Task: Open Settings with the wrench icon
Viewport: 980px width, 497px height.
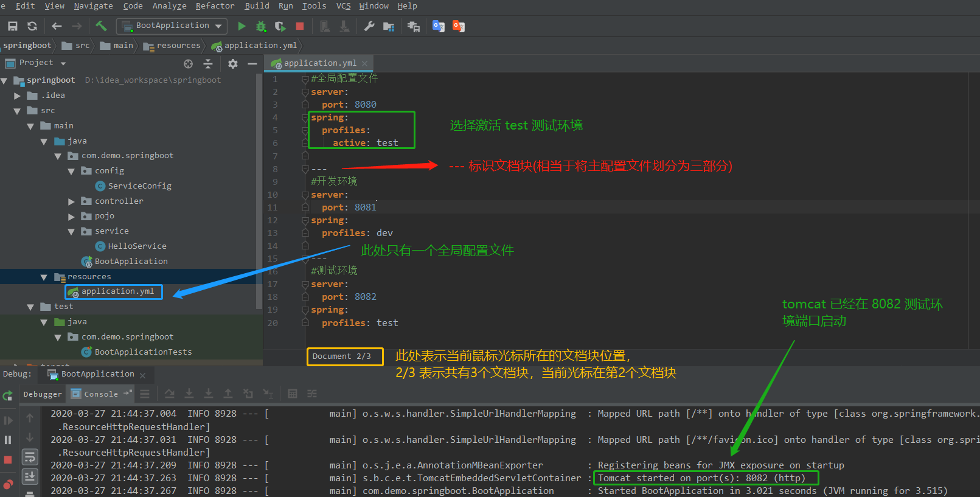Action: (369, 26)
